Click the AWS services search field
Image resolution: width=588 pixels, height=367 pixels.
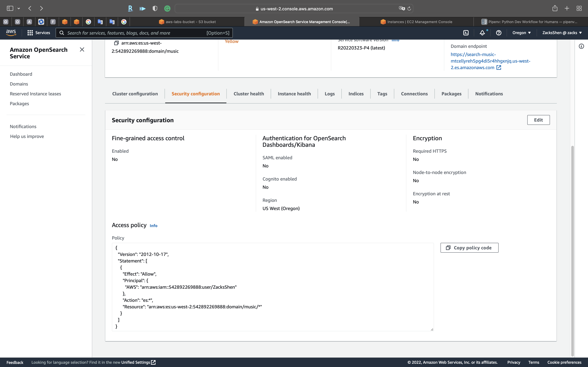pyautogui.click(x=136, y=33)
